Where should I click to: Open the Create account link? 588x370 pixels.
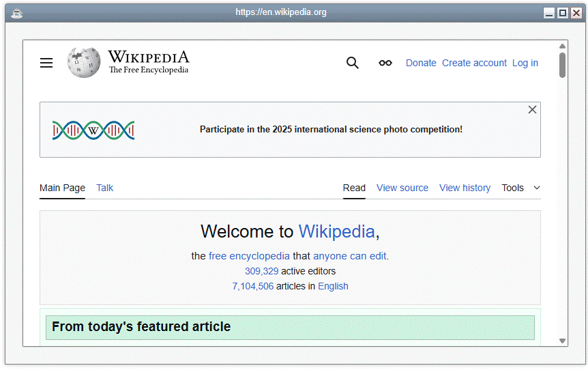pos(474,63)
